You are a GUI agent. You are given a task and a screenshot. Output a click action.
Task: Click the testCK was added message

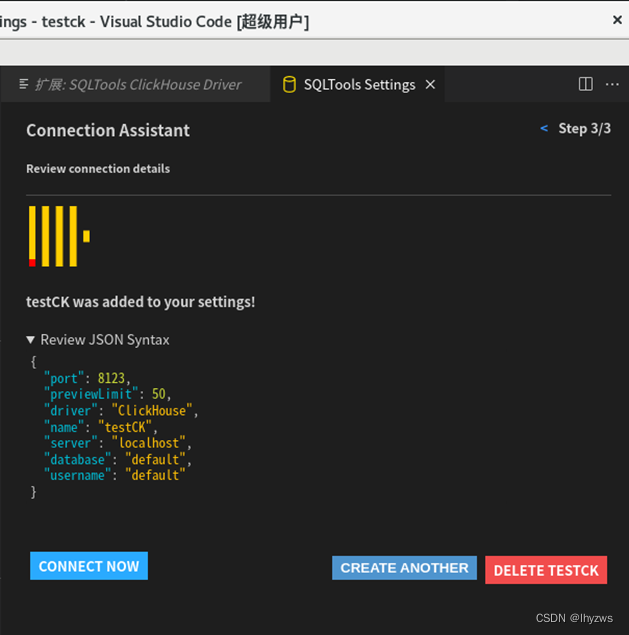[x=141, y=302]
